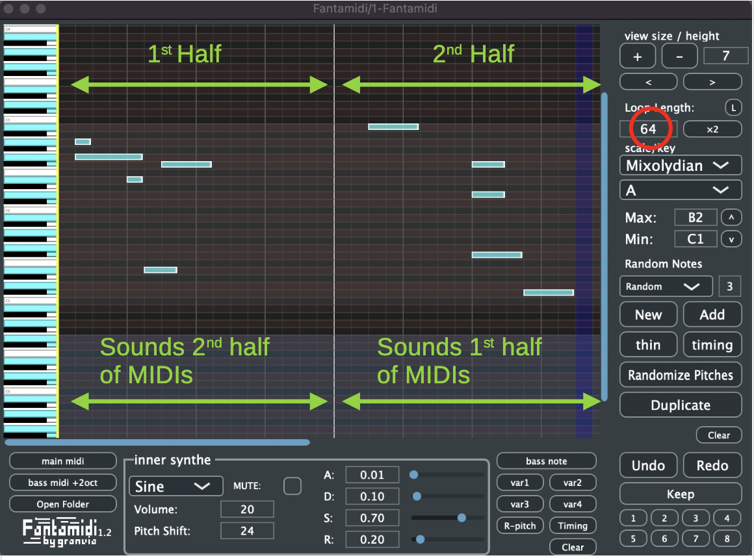Screen dimensions: 754x560
Task: Adjust the Release (R) slider
Action: 447,540
